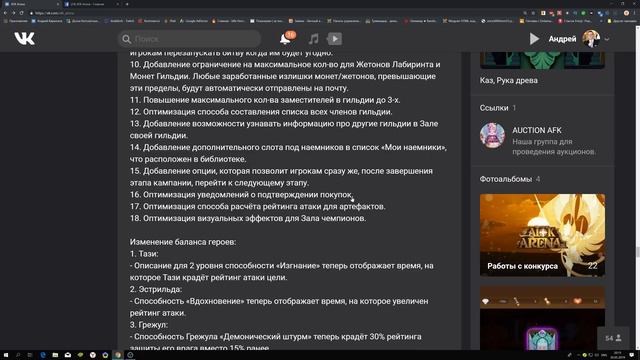The image size is (640, 360).
Task: Open a new browser tab
Action: pyautogui.click(x=127, y=4)
